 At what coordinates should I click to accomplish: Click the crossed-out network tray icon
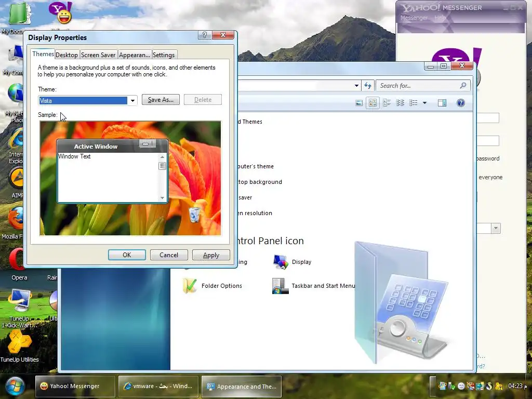point(470,386)
